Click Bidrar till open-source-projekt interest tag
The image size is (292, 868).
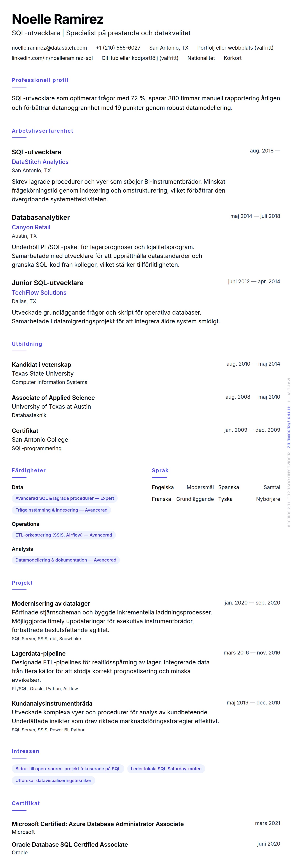coord(68,769)
